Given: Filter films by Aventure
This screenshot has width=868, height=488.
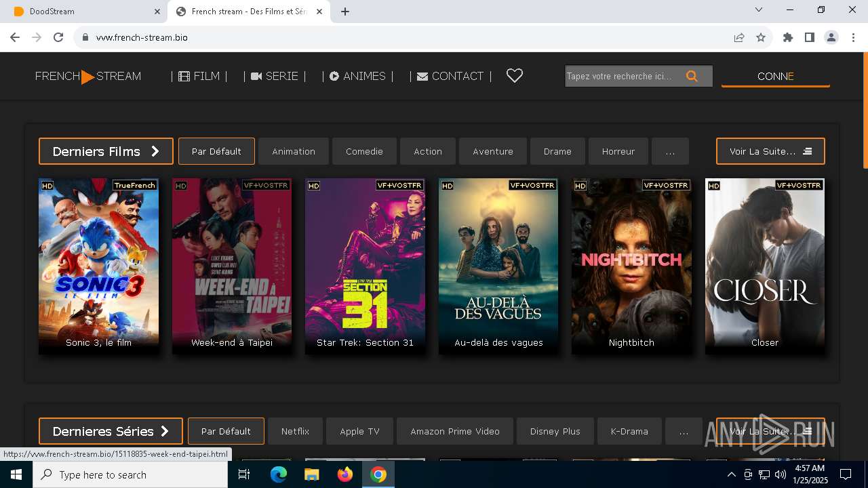Looking at the screenshot, I should pos(493,151).
